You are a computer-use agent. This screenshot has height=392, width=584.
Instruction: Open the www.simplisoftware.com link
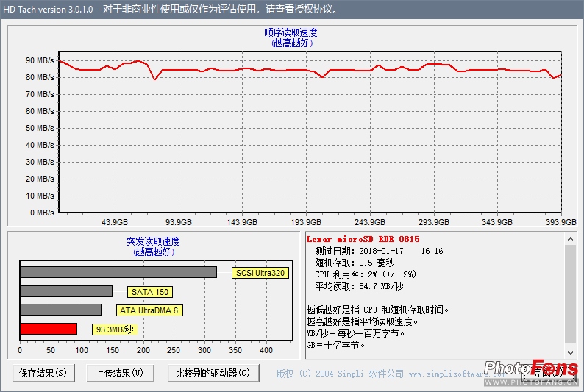[x=457, y=374]
